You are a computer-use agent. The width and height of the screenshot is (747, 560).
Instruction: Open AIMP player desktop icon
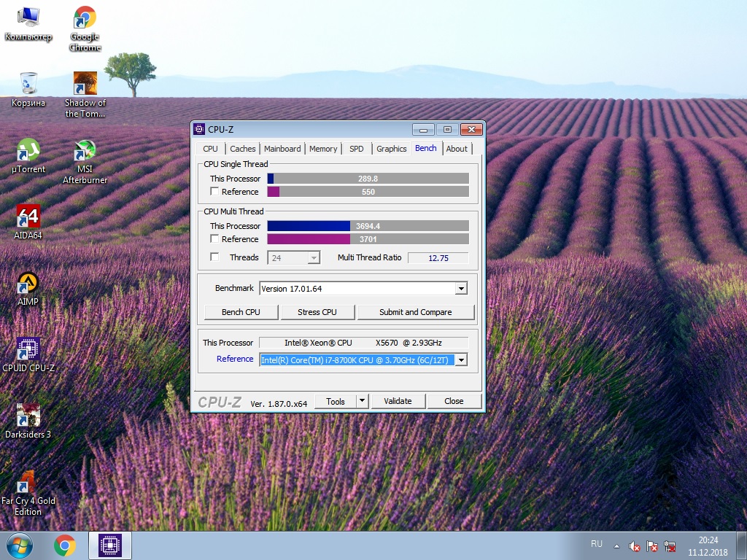click(x=28, y=288)
